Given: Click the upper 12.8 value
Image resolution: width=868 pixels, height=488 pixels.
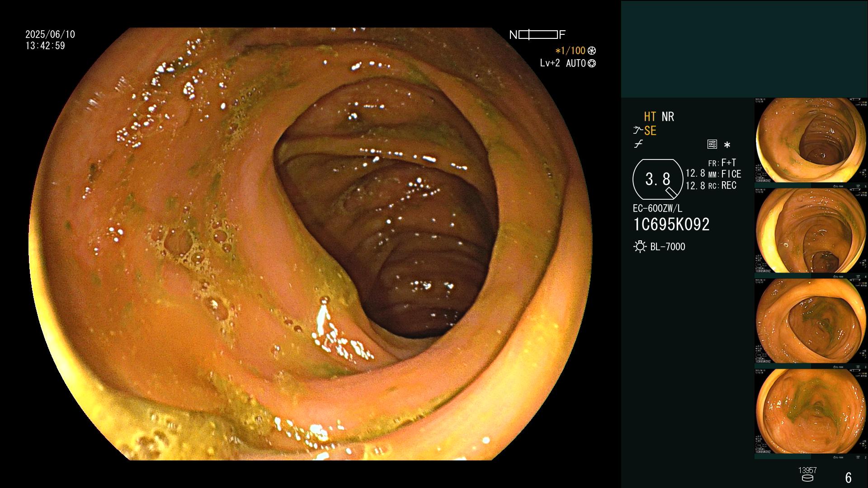Looking at the screenshot, I should click(695, 174).
